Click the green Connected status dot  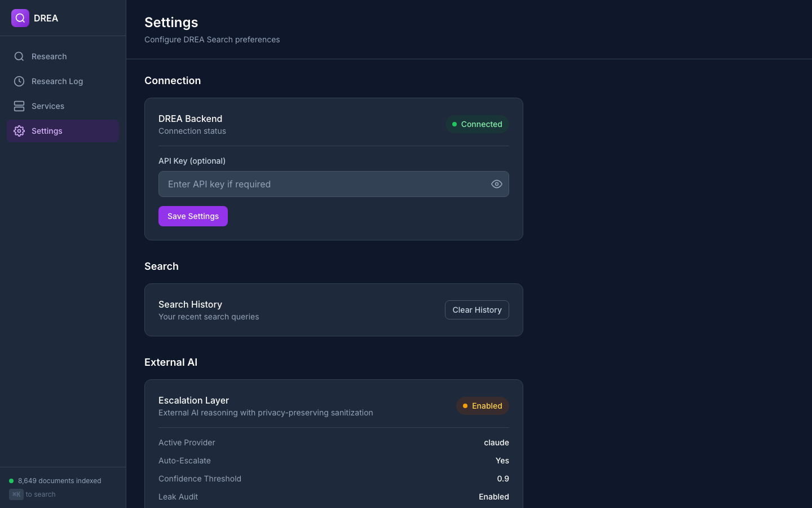[454, 124]
